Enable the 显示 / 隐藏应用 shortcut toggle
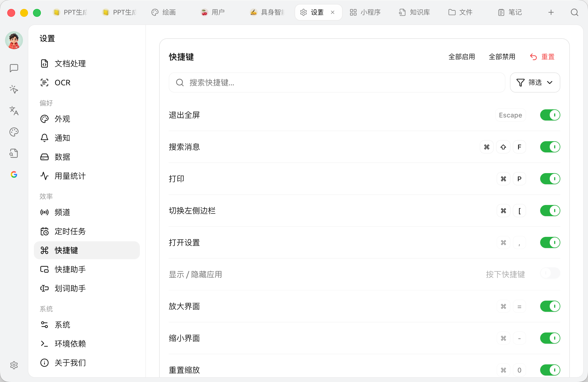Image resolution: width=588 pixels, height=382 pixels. [550, 273]
